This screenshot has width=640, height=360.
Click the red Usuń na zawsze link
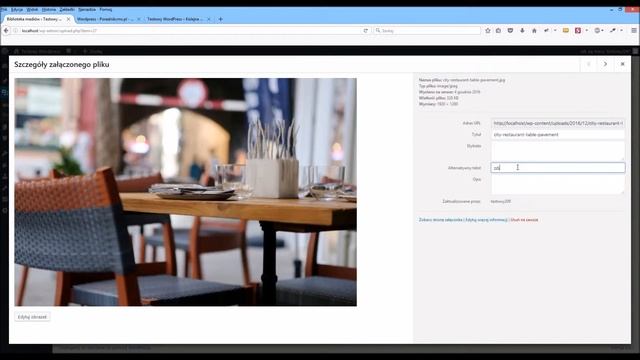click(x=524, y=220)
